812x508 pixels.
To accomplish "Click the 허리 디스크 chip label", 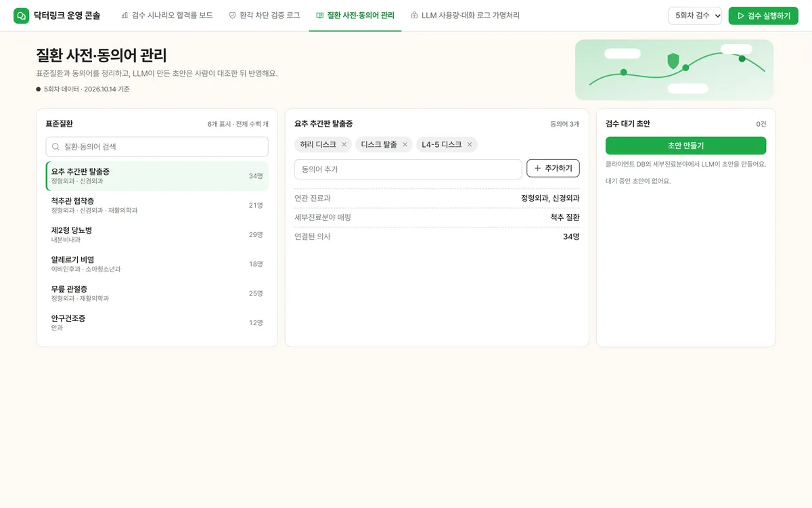I will pos(318,144).
